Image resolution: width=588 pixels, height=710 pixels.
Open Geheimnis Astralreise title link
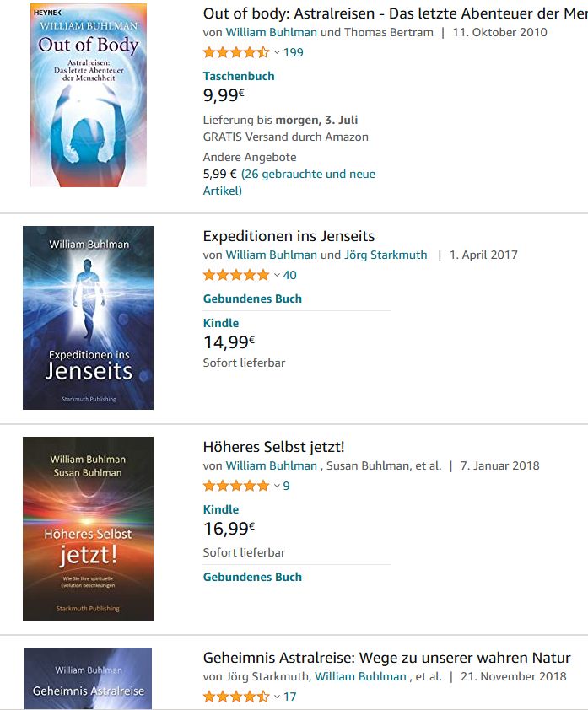(386, 658)
